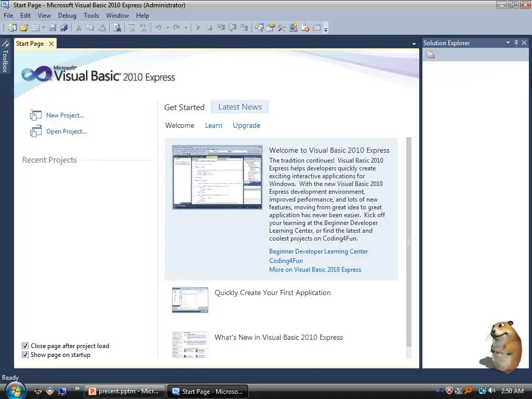Screen dimensions: 532x399
Task: Click the Add New Item toolbar icon
Action: (35, 28)
